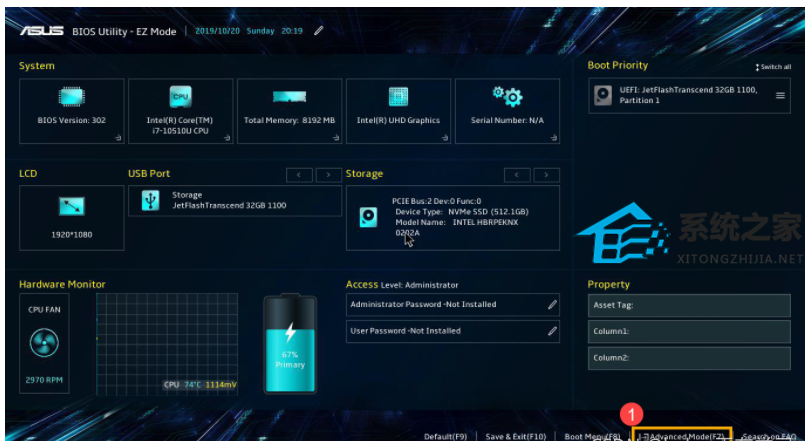Click 2970 RPM fan speed value
Screen dimensions: 808x441
pos(44,380)
